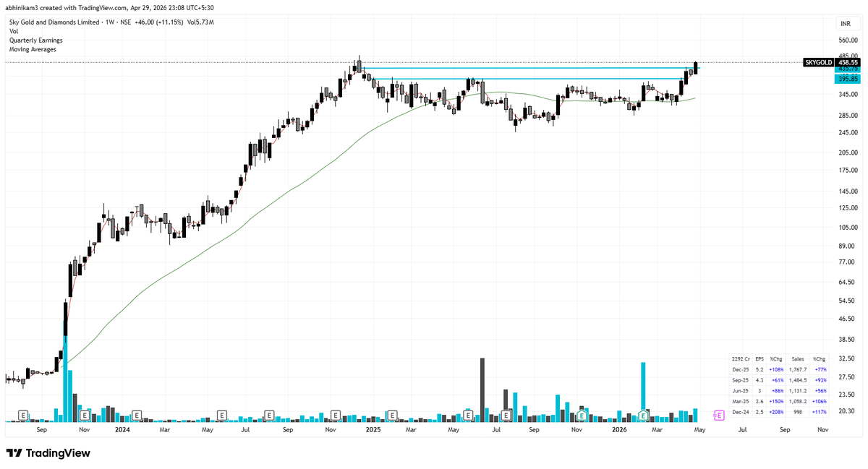The image size is (868, 469).
Task: Click the purple upcoming earnings E marker
Action: (719, 416)
